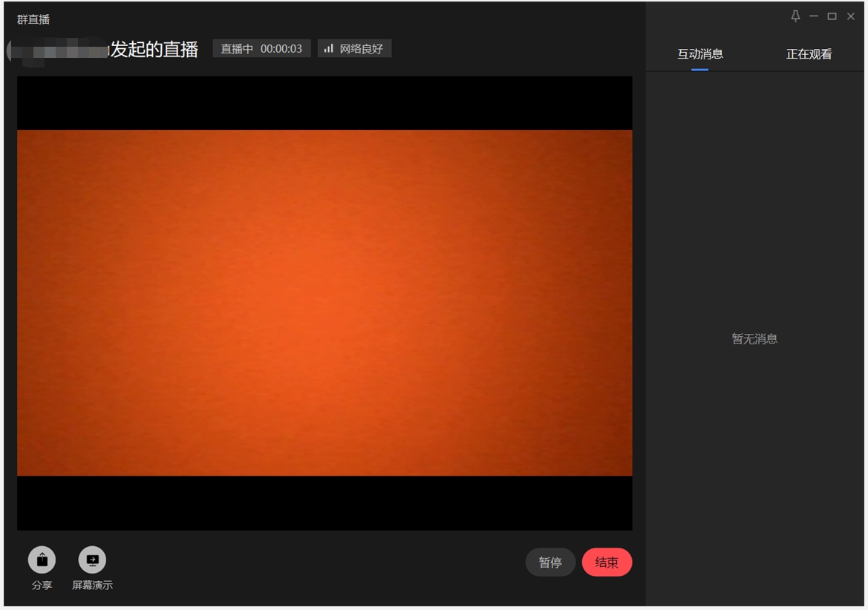Click the 屏幕演示 text label
Image resolution: width=868 pixels, height=610 pixels.
(x=92, y=586)
